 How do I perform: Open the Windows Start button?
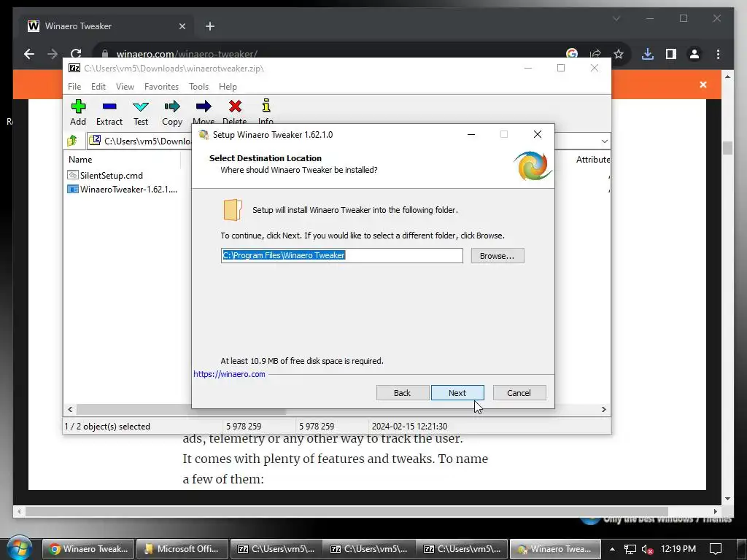(x=19, y=548)
